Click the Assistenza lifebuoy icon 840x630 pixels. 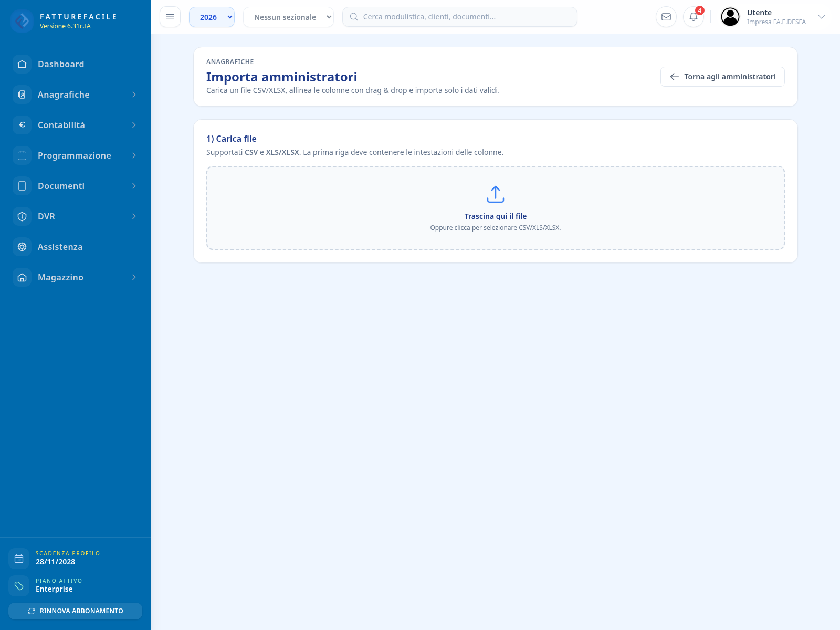click(22, 247)
